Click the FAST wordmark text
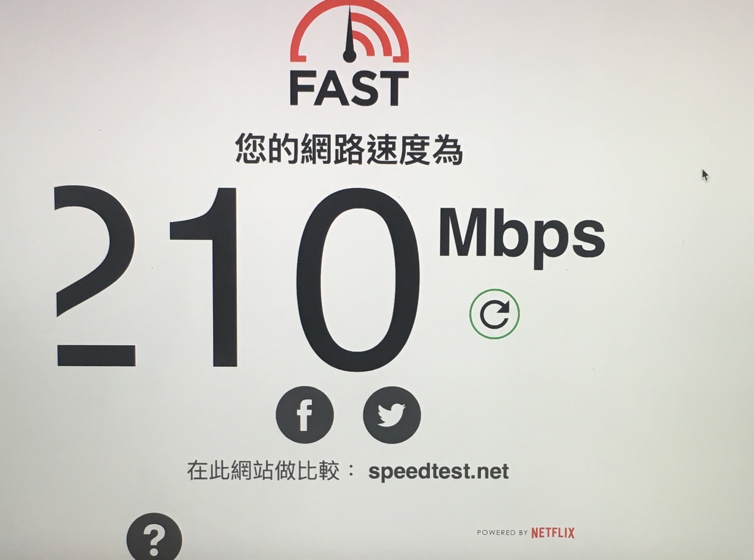Image resolution: width=754 pixels, height=560 pixels. tap(349, 88)
